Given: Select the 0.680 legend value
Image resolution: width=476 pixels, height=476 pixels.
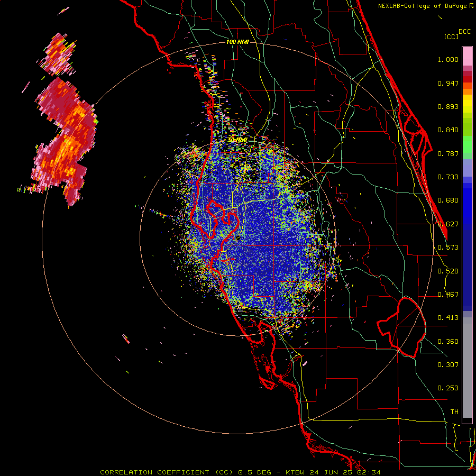Looking at the screenshot, I should [x=448, y=200].
